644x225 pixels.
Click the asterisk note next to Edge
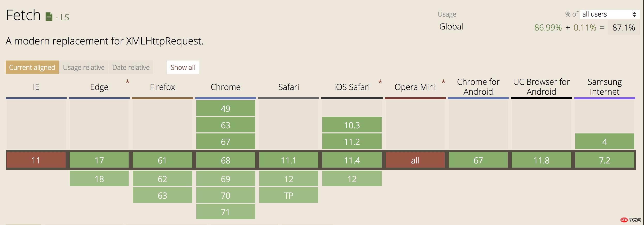pos(128,82)
